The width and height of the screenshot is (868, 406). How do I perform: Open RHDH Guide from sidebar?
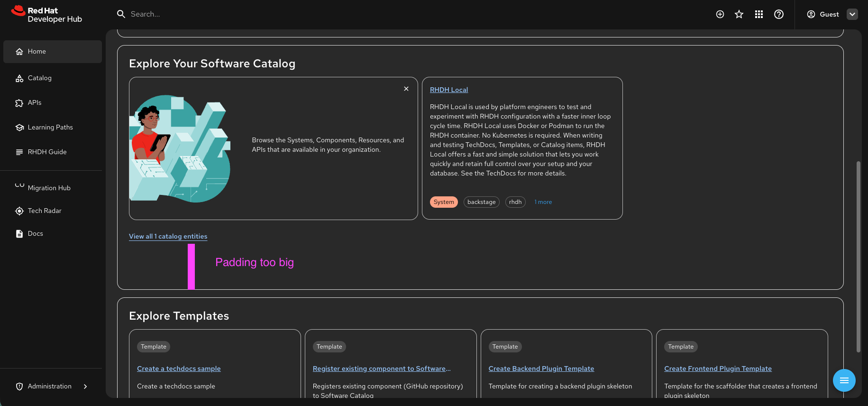click(x=47, y=152)
